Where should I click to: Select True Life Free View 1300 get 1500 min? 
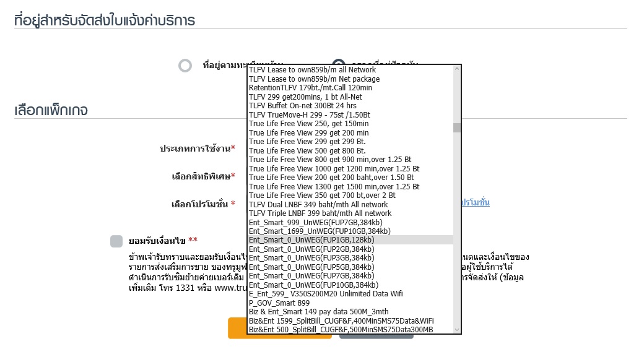pyautogui.click(x=350, y=186)
